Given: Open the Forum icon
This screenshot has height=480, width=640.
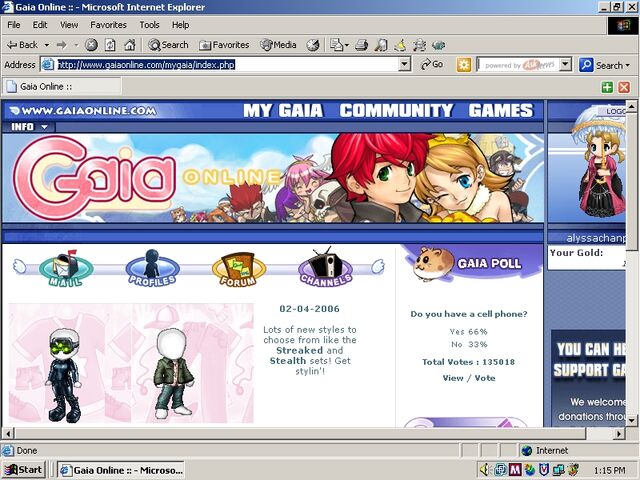Looking at the screenshot, I should pos(239,269).
